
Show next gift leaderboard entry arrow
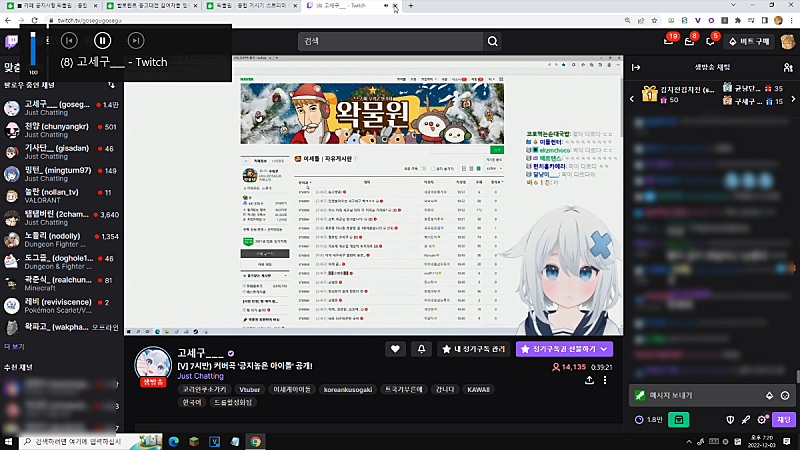[793, 99]
